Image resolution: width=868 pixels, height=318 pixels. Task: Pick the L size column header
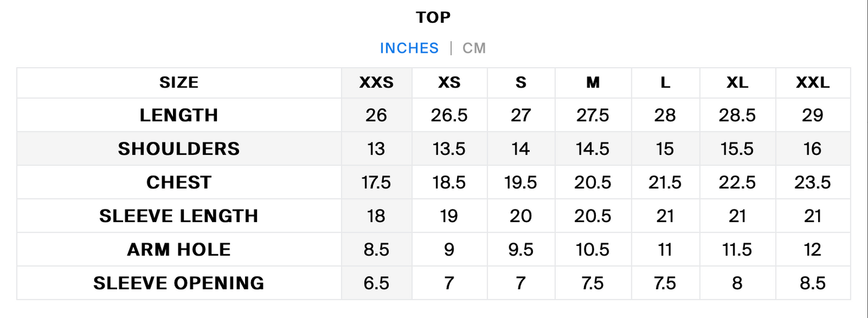click(665, 83)
